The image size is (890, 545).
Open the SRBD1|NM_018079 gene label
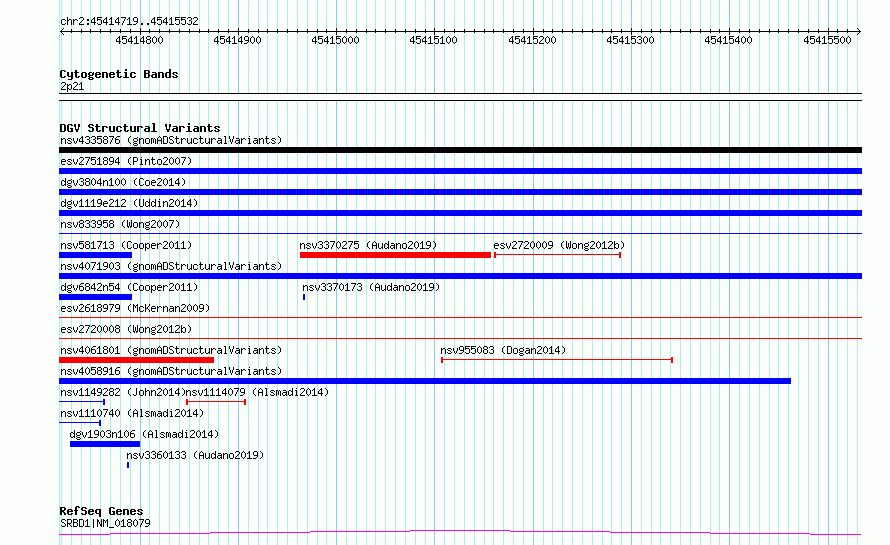pyautogui.click(x=105, y=523)
